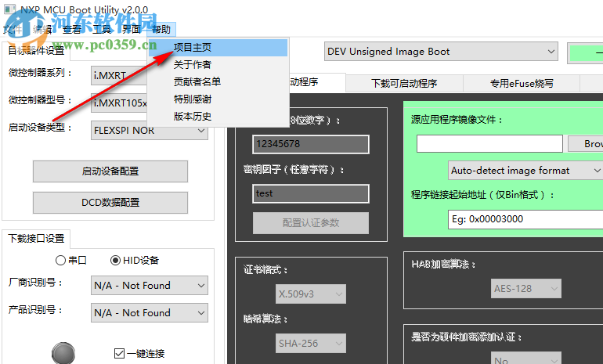Click the green button beside boot type dropdown
This screenshot has height=364, width=603.
(585, 52)
